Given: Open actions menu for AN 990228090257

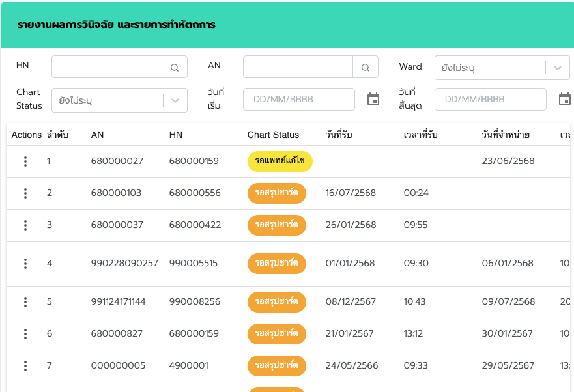Looking at the screenshot, I should pyautogui.click(x=25, y=264).
